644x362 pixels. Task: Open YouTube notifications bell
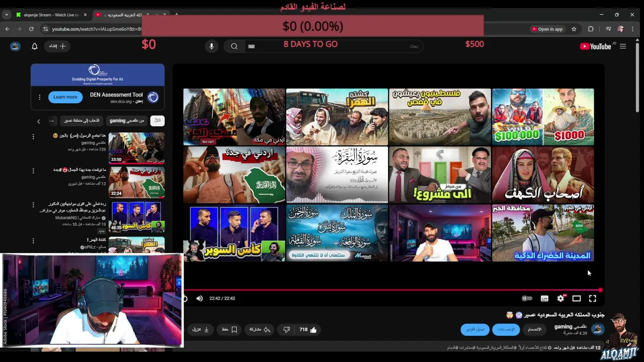[35, 46]
